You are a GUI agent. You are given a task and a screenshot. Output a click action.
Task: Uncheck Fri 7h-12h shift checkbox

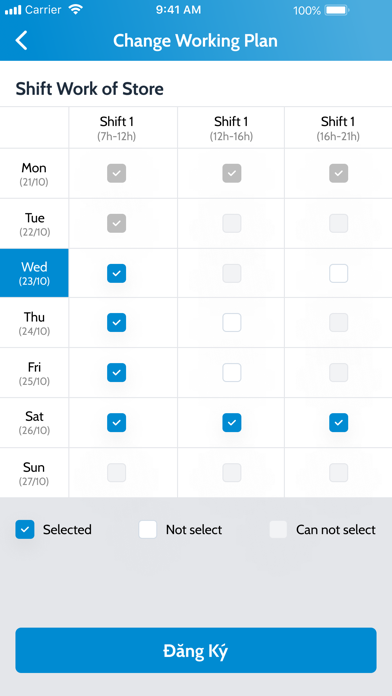point(116,373)
